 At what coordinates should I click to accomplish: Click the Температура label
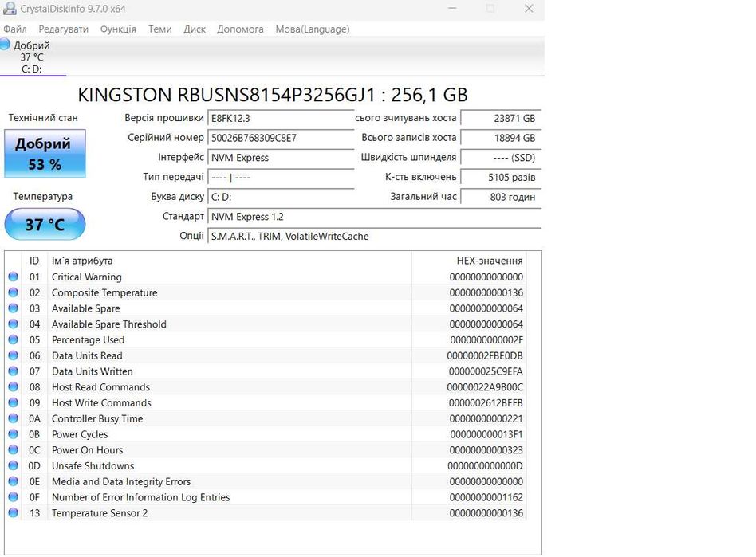click(43, 197)
